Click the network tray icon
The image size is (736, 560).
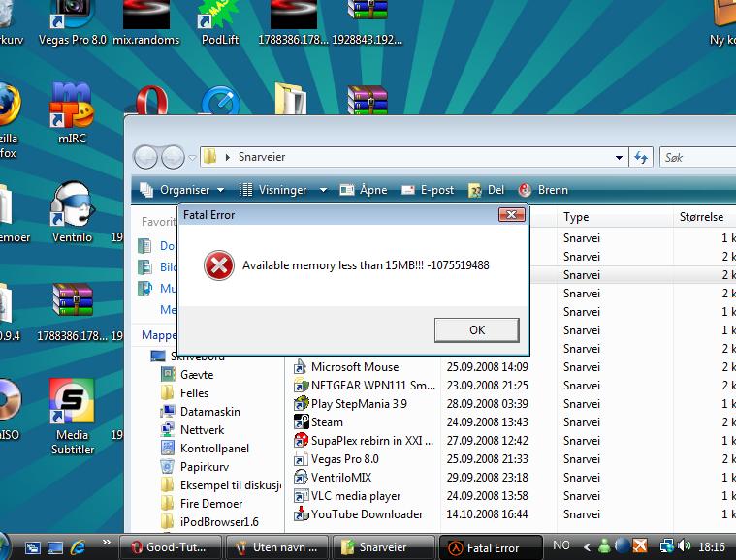point(667,546)
